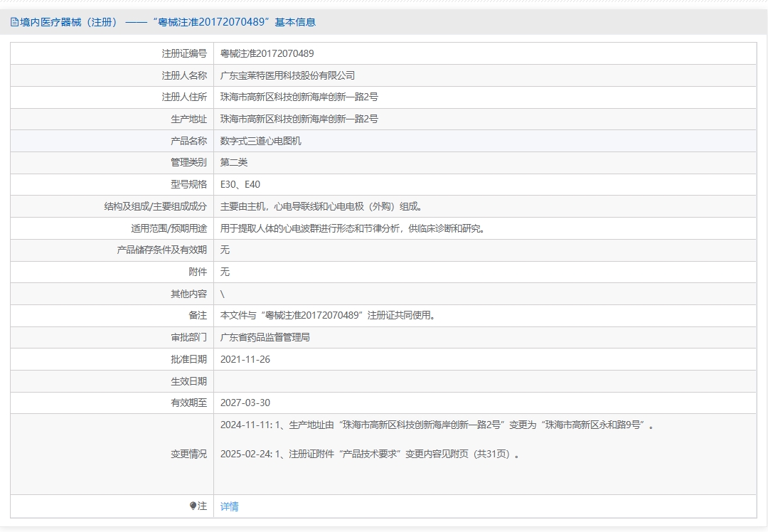Click the 批准日期 label

188,359
